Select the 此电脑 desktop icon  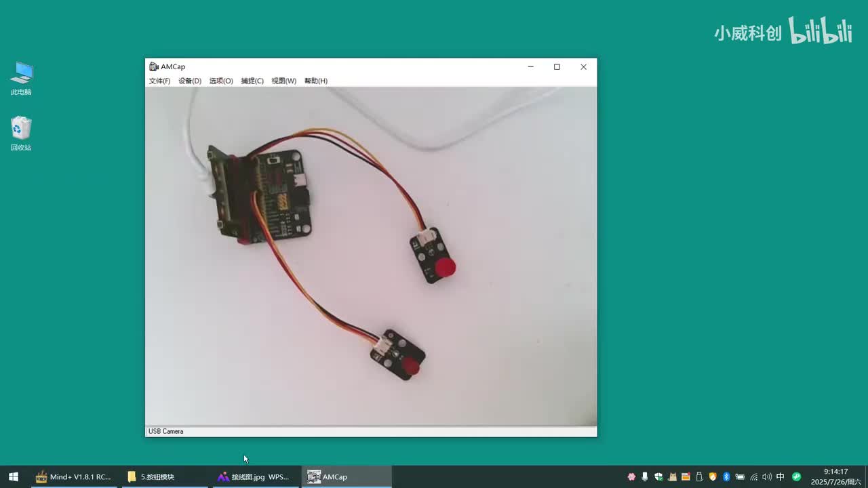[x=21, y=79]
